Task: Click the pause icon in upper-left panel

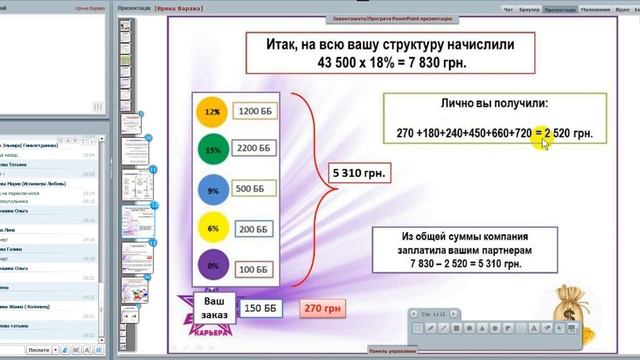Action: coord(98,107)
